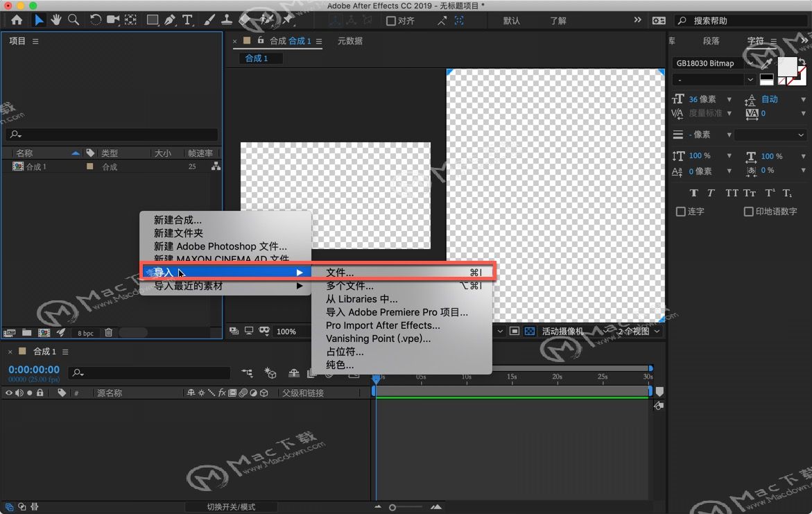Open the stroke width 像素 dropdown
The width and height of the screenshot is (812, 514).
pos(729,135)
